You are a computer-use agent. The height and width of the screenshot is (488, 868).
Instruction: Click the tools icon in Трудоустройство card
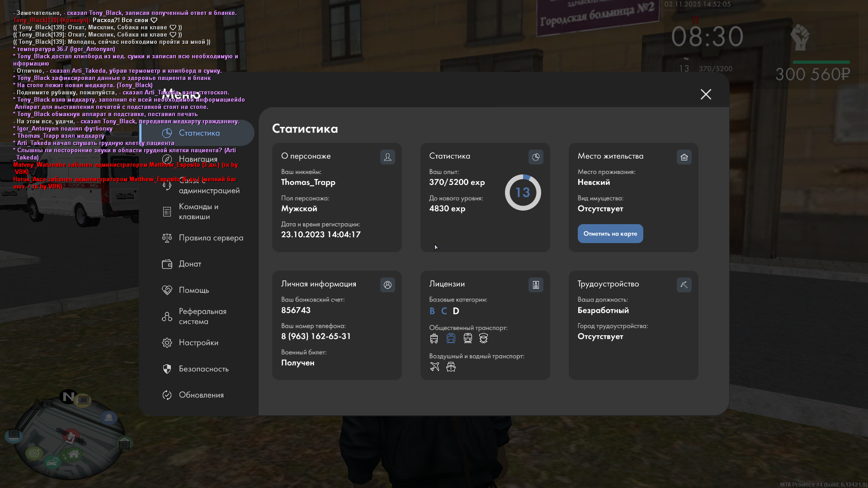684,285
